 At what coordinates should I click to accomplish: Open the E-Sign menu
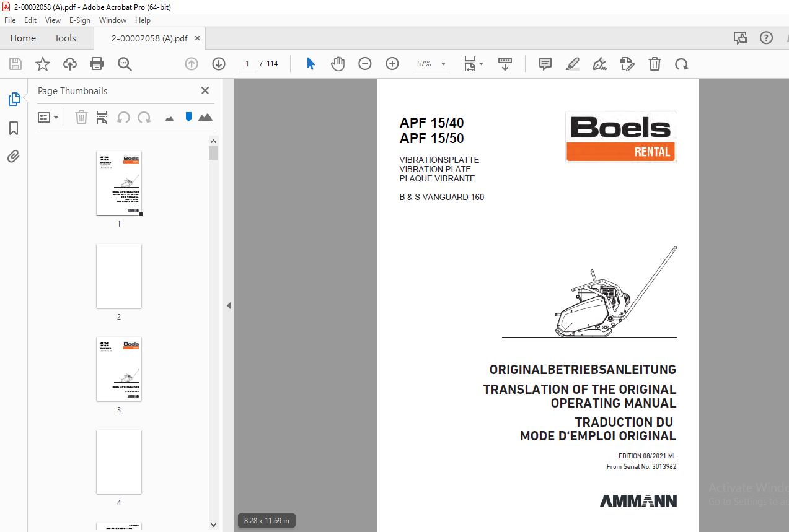click(x=80, y=20)
